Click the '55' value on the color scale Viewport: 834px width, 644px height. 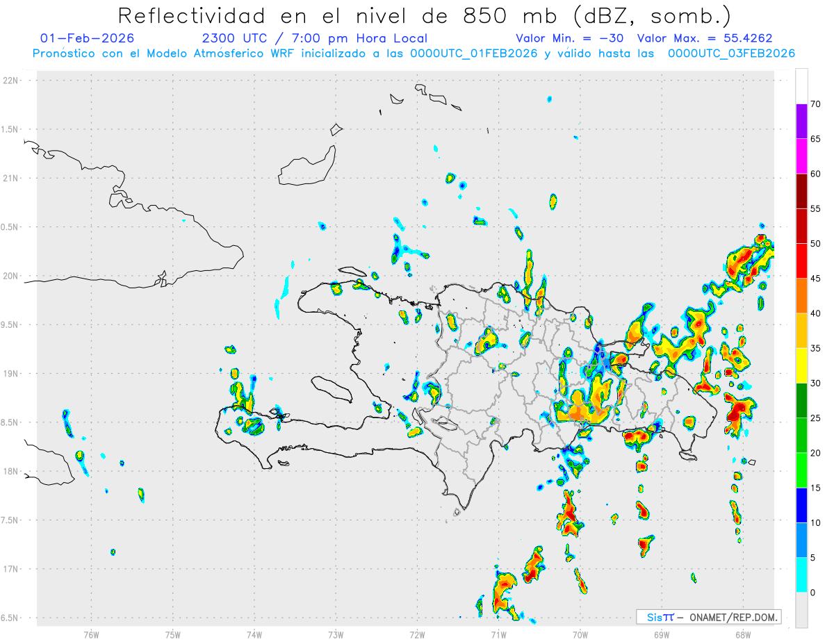pos(816,208)
